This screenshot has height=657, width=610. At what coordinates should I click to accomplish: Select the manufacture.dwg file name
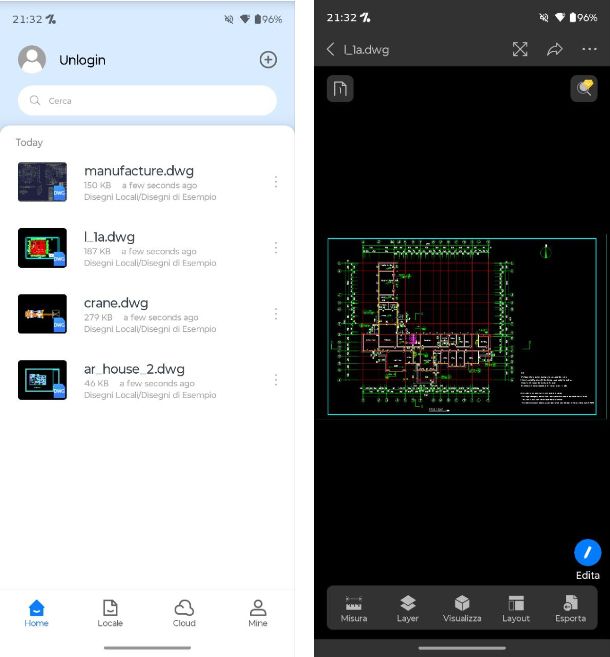(x=139, y=171)
